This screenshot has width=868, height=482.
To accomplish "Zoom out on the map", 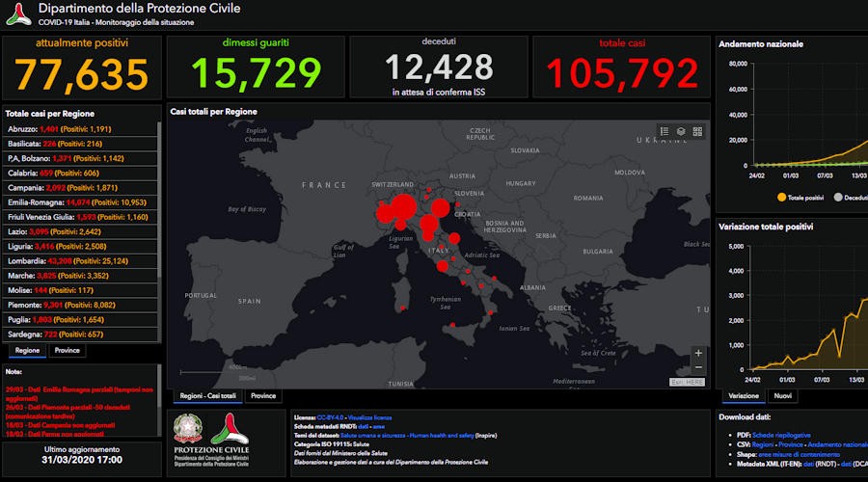I will (698, 368).
